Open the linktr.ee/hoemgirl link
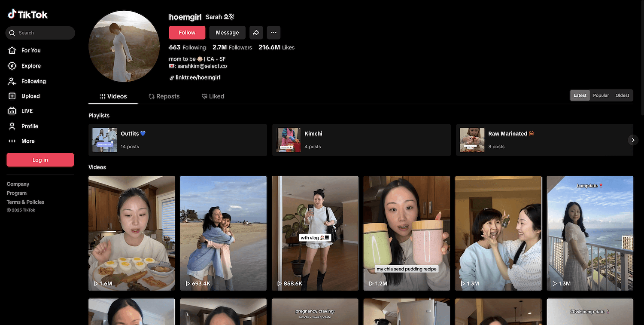This screenshot has height=325, width=644. pos(197,78)
